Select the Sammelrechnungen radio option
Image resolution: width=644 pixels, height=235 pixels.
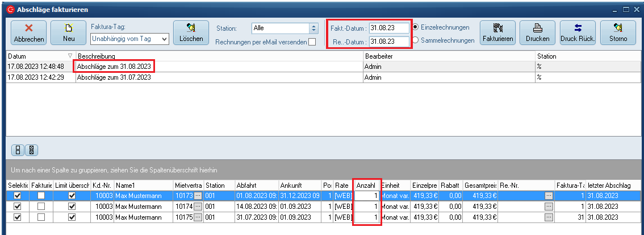click(x=416, y=40)
